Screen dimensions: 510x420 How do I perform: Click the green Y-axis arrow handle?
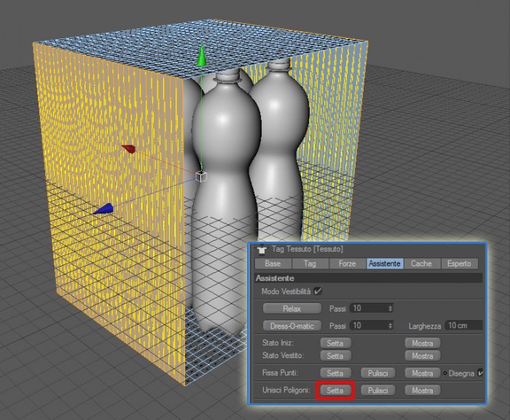[x=201, y=55]
